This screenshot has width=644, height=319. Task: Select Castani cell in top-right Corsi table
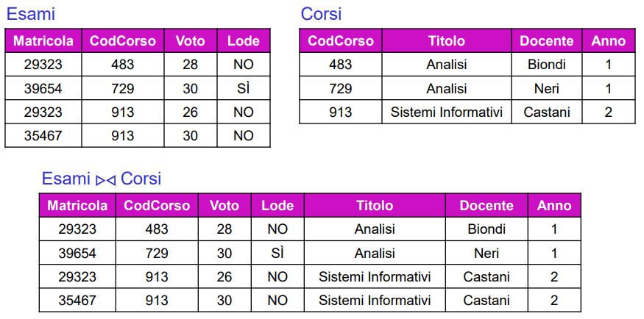click(x=547, y=112)
